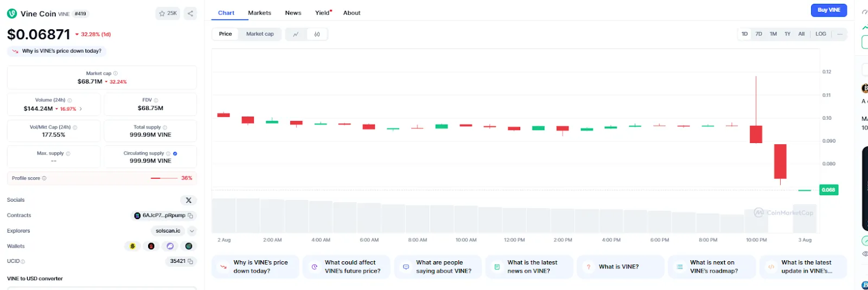Open the share icon next to the watchlist
The width and height of the screenshot is (868, 290).
pos(190,14)
